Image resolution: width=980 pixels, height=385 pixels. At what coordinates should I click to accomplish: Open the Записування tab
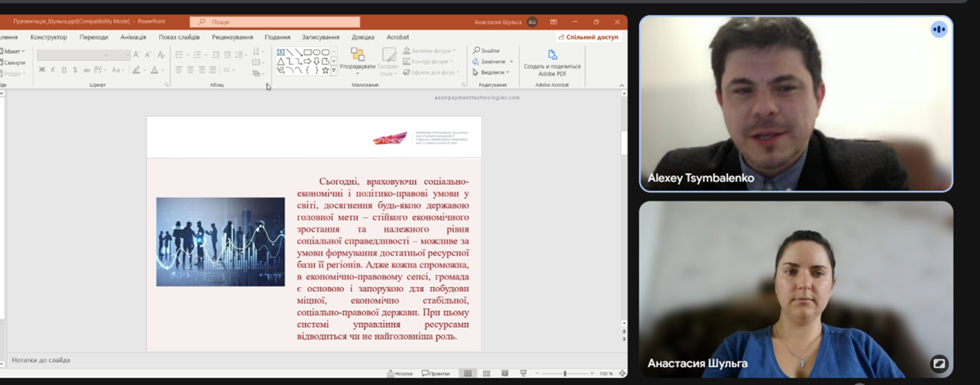point(320,37)
